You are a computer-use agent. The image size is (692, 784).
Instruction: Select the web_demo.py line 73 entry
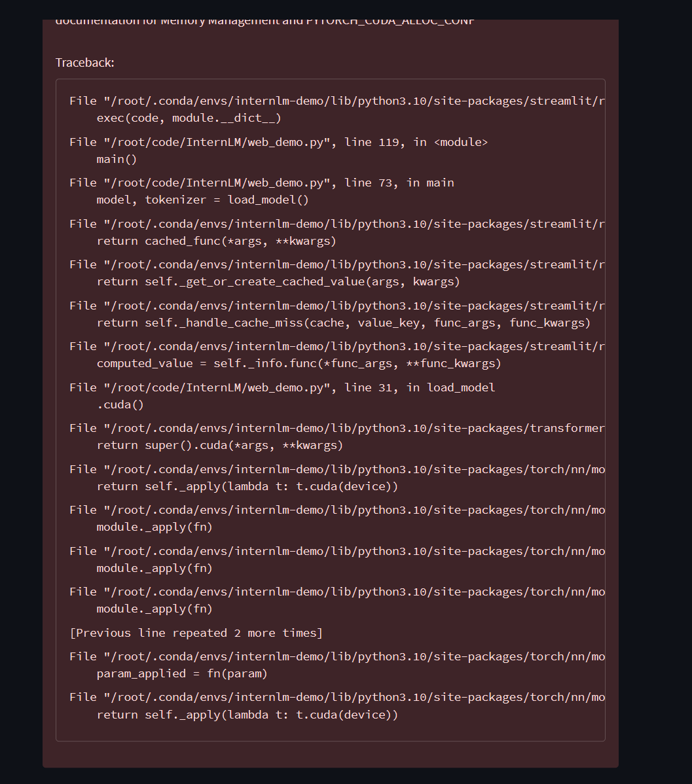tap(262, 183)
